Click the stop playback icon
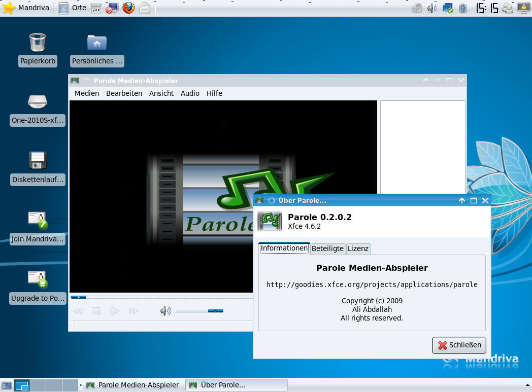 (96, 311)
